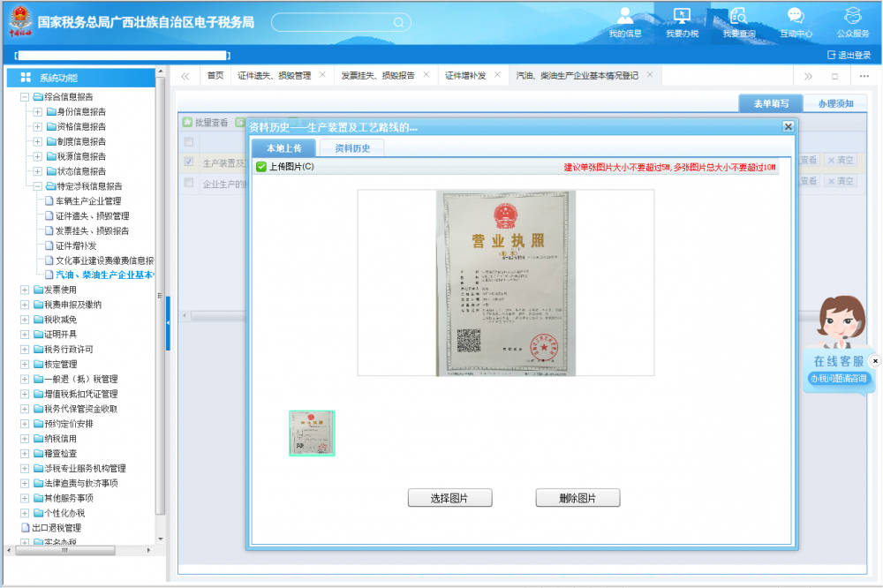
Task: Toggle the 上传图片 checkbox
Action: coord(261,167)
